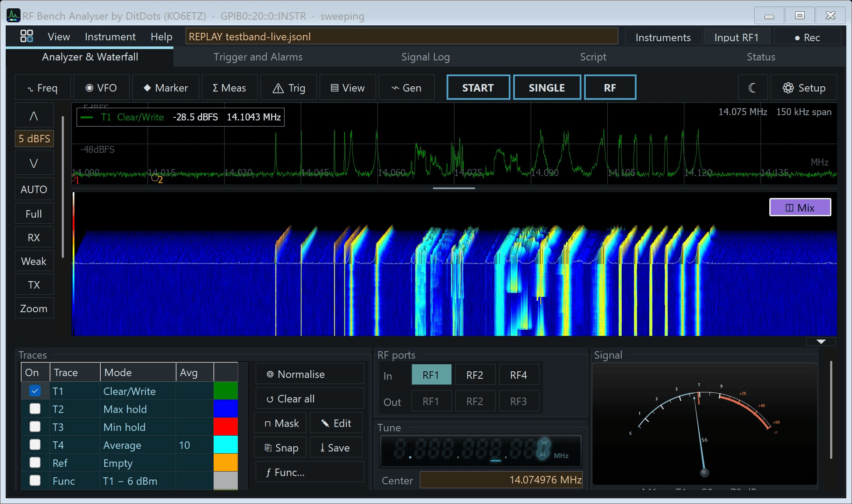Select RF2 input port

tap(475, 375)
